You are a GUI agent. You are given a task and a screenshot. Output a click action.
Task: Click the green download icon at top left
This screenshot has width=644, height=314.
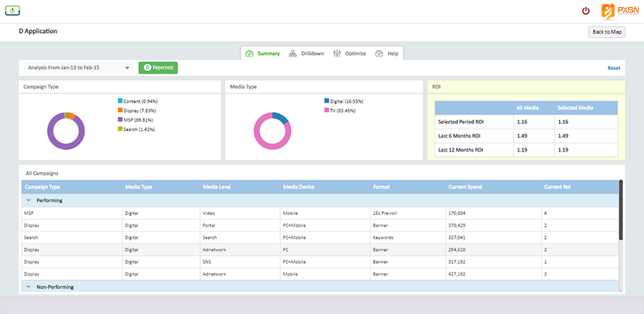(x=13, y=10)
